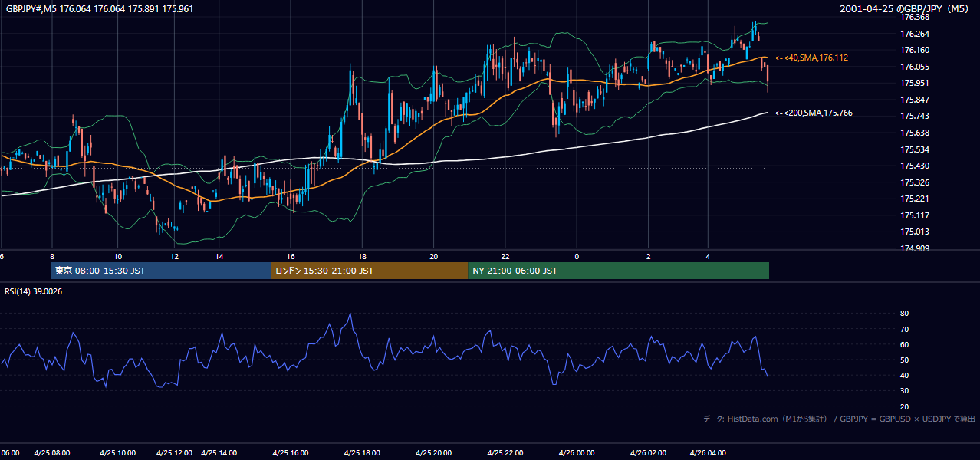Click the hour label 10 under the price chart
The height and width of the screenshot is (460, 980).
click(x=117, y=257)
